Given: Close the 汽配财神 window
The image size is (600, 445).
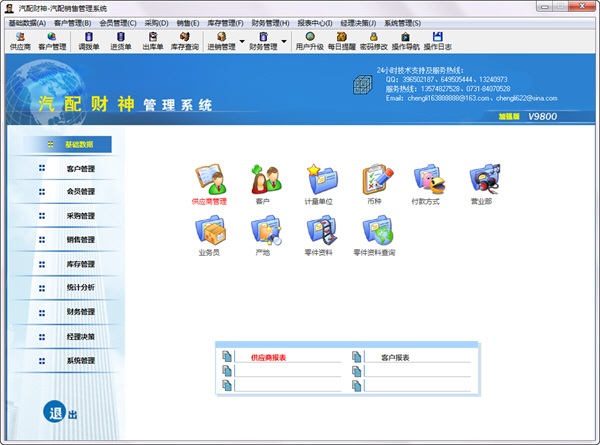Looking at the screenshot, I should click(582, 6).
